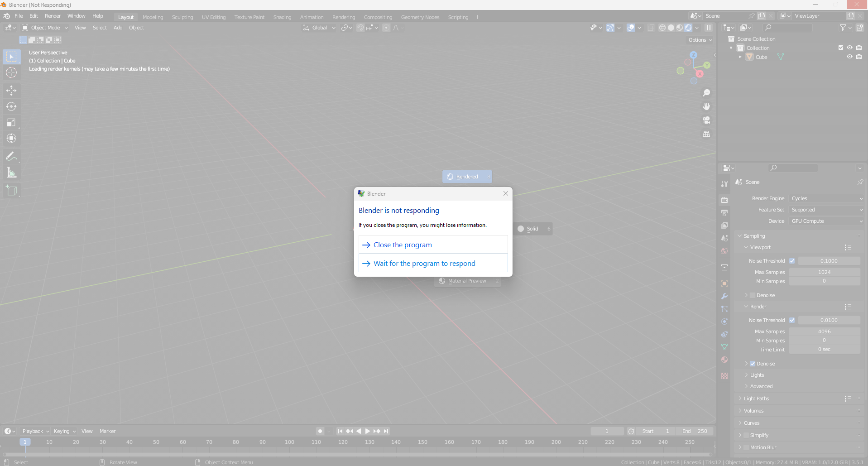
Task: Click the current frame number field
Action: pyautogui.click(x=607, y=431)
